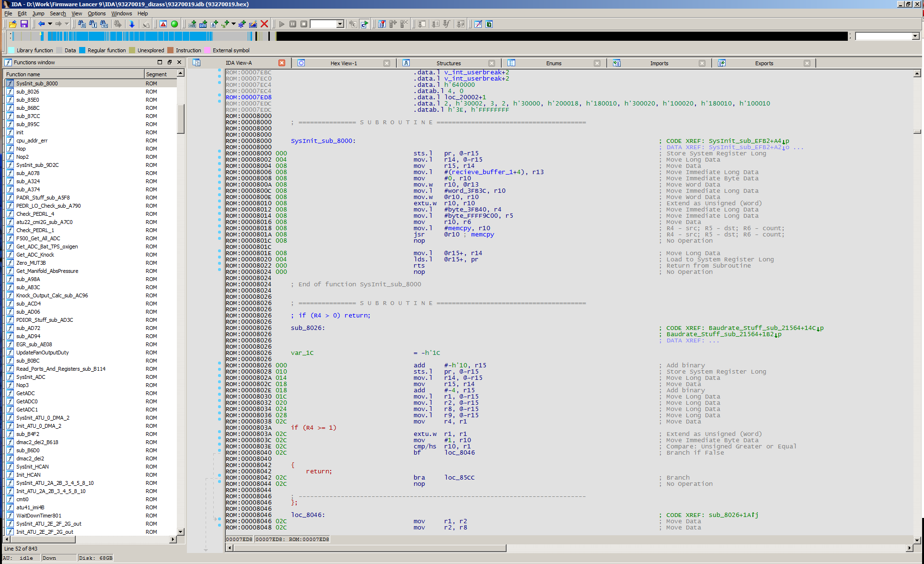Select the Get_ADC_Knock function entry

35,255
